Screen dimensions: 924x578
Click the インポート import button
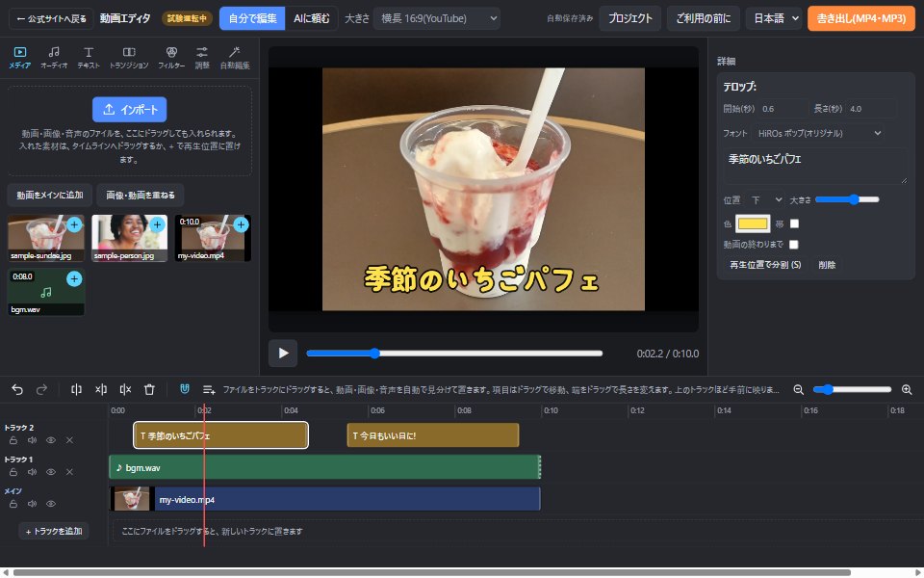(130, 110)
